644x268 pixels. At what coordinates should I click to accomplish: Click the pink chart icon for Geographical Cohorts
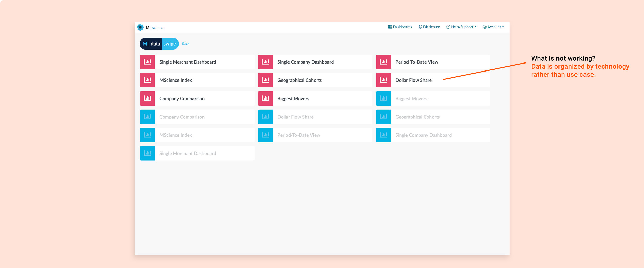pyautogui.click(x=265, y=80)
